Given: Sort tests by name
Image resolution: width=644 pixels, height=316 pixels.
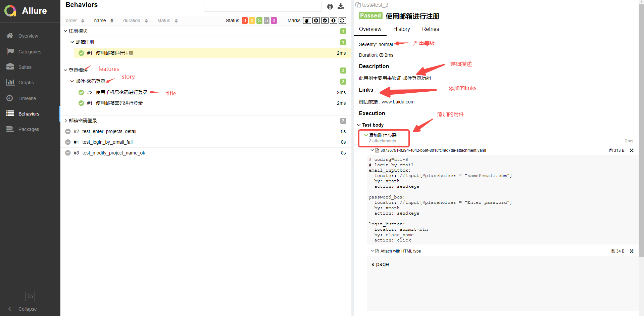Looking at the screenshot, I should (x=104, y=21).
